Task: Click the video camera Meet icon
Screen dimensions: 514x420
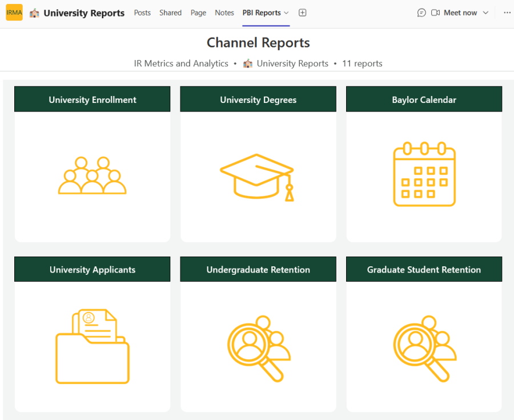Action: [435, 13]
